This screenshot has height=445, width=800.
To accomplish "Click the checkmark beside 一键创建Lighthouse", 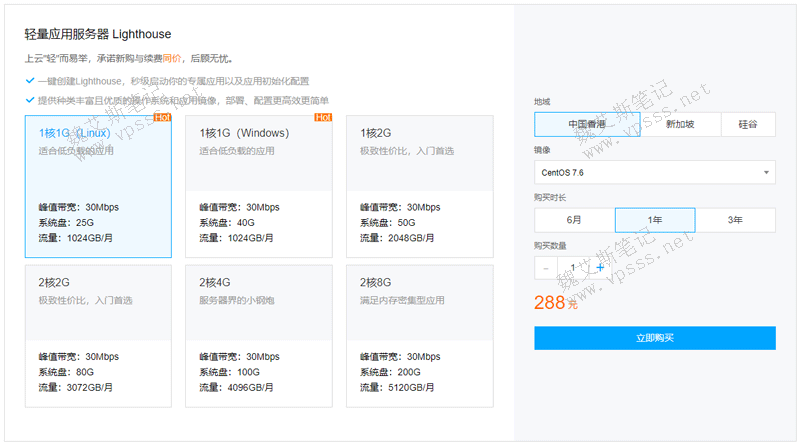I will (x=30, y=81).
